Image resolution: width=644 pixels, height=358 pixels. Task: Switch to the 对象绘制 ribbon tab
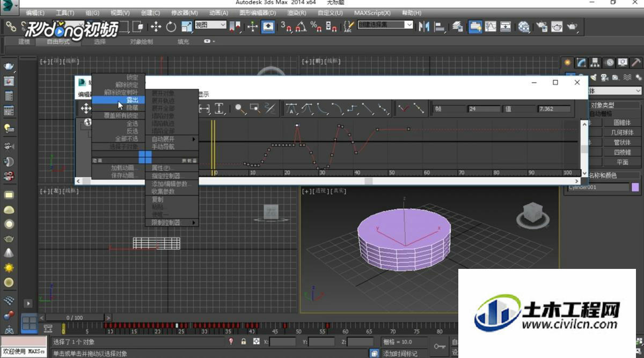141,41
